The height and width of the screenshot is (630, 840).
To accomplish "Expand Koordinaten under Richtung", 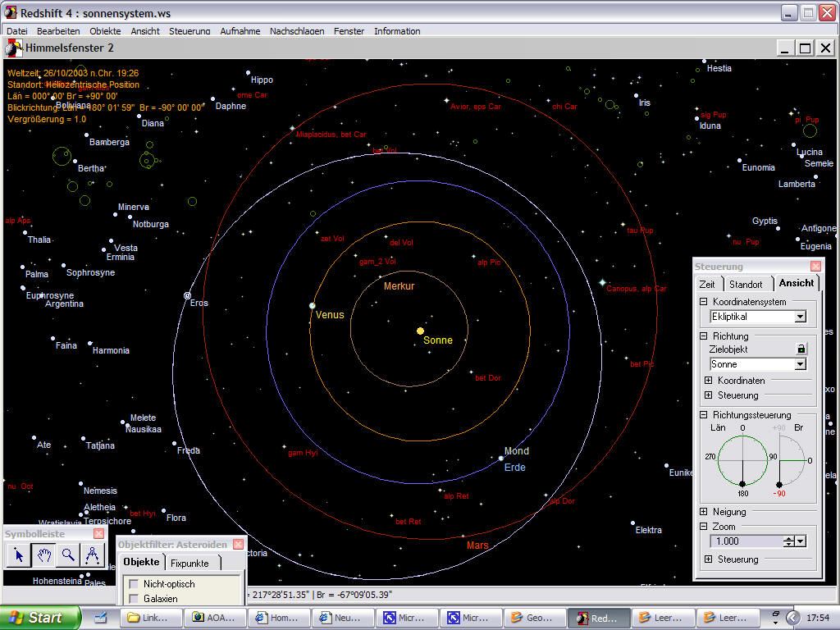I will (x=708, y=381).
